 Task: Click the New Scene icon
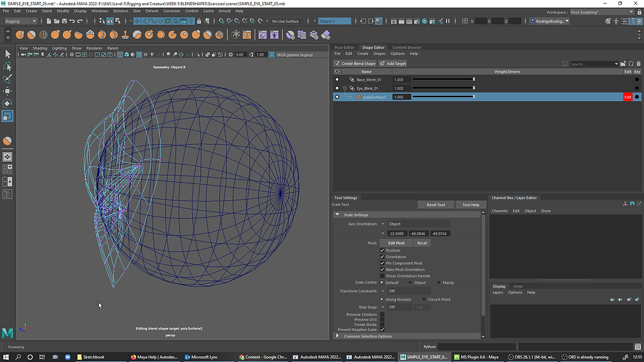[49, 21]
